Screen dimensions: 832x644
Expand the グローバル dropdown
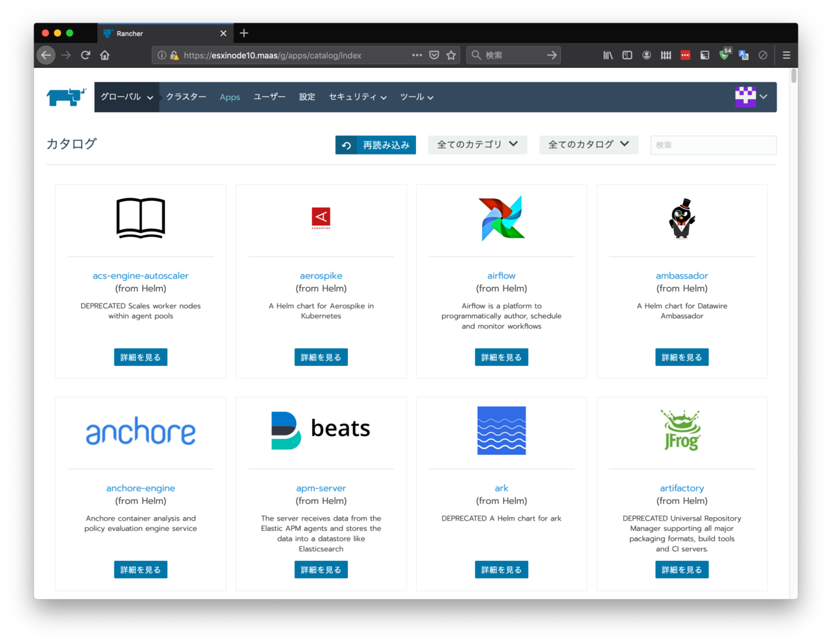[127, 97]
